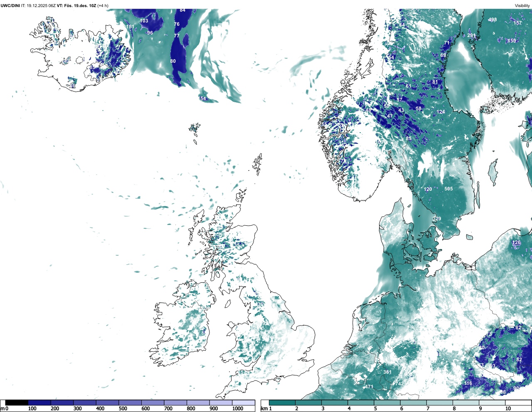Click the 1–2 km dark teal swatch
The width and height of the screenshot is (532, 412).
(x=282, y=403)
